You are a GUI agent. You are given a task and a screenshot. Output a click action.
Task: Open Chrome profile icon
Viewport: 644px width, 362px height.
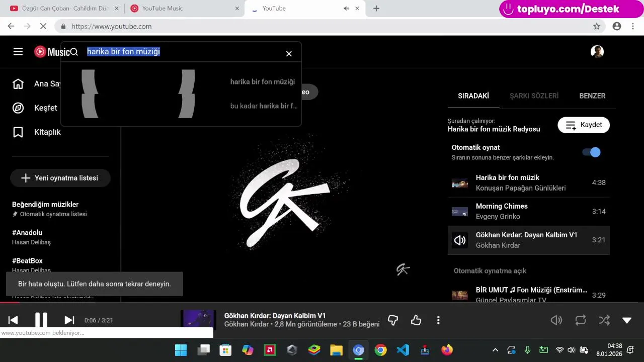(x=617, y=26)
